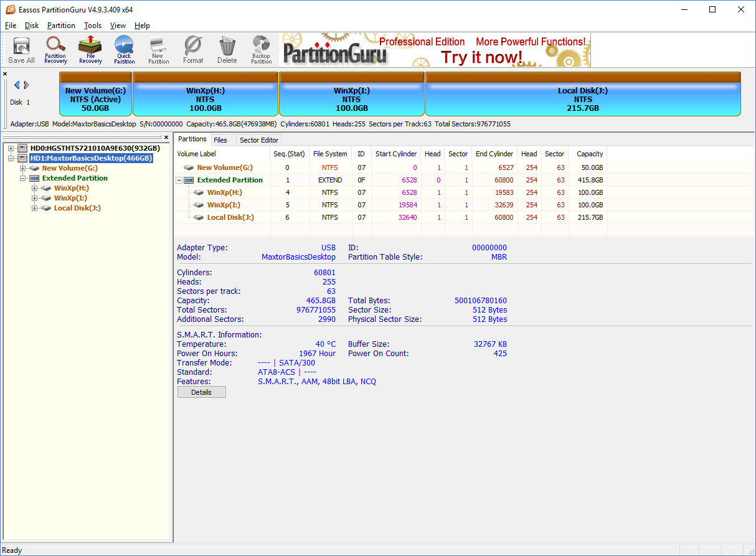This screenshot has width=756, height=556.
Task: Switch to the Files tab
Action: point(220,140)
